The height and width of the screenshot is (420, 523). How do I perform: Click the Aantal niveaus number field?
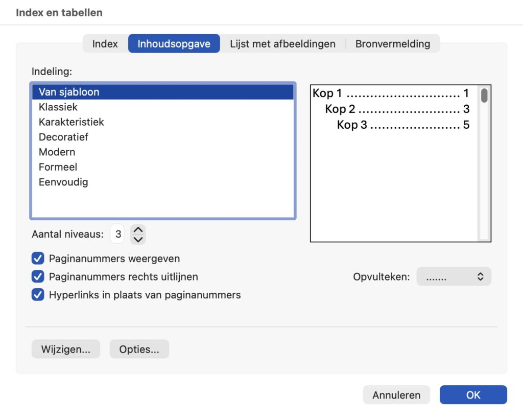tap(118, 235)
